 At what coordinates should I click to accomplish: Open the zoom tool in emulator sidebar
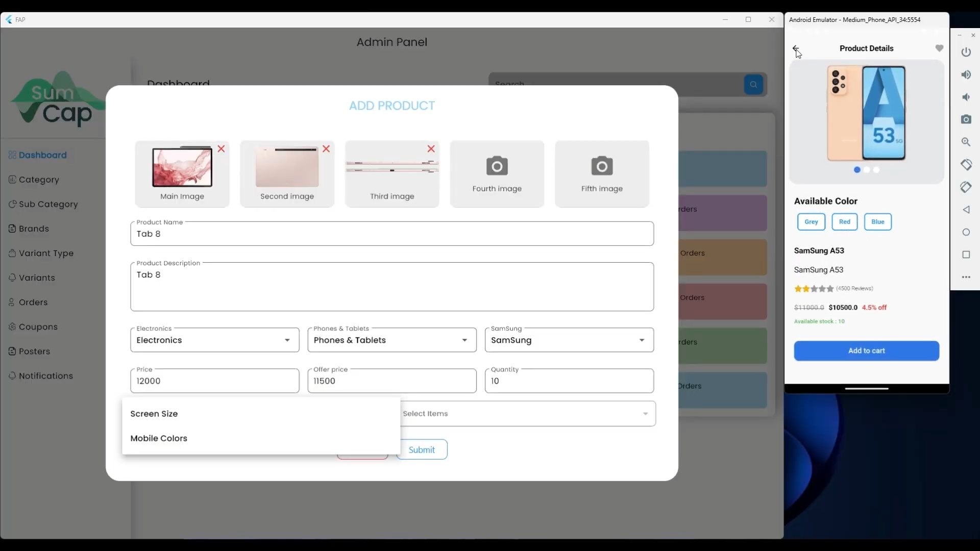pos(966,142)
